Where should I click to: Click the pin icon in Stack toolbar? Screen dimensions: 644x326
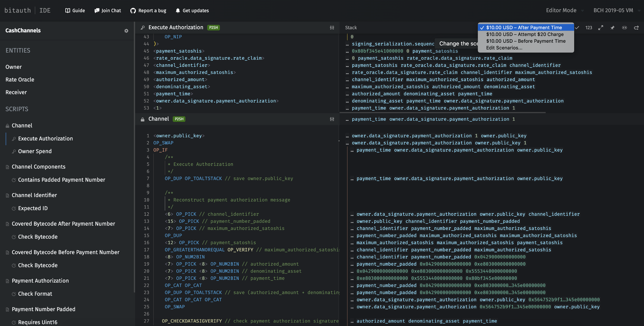point(612,28)
